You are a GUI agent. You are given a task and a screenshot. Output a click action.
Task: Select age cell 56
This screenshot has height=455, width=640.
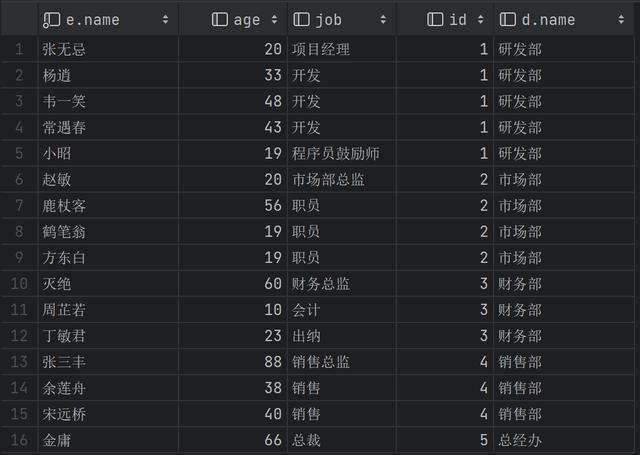(x=273, y=206)
